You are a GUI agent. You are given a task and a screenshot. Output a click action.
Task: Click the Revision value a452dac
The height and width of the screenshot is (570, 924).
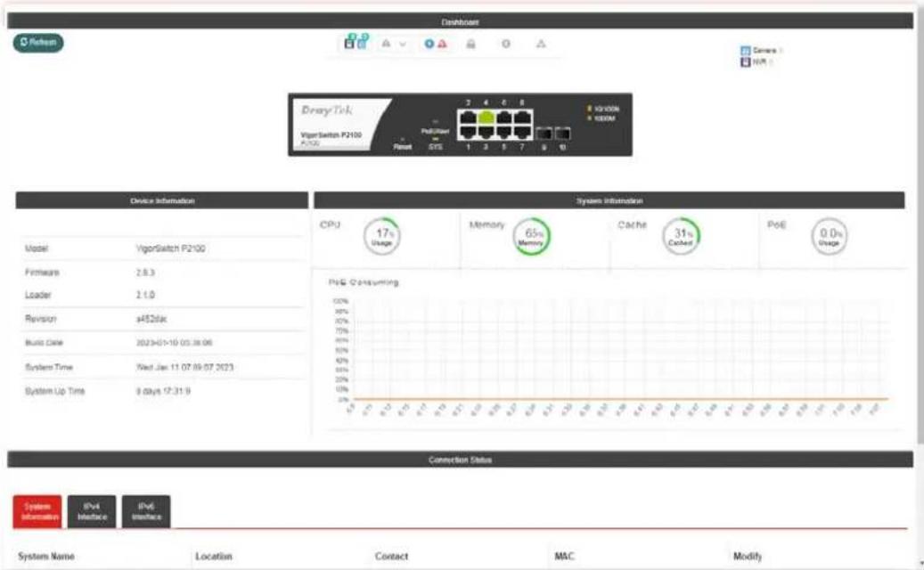click(x=151, y=319)
